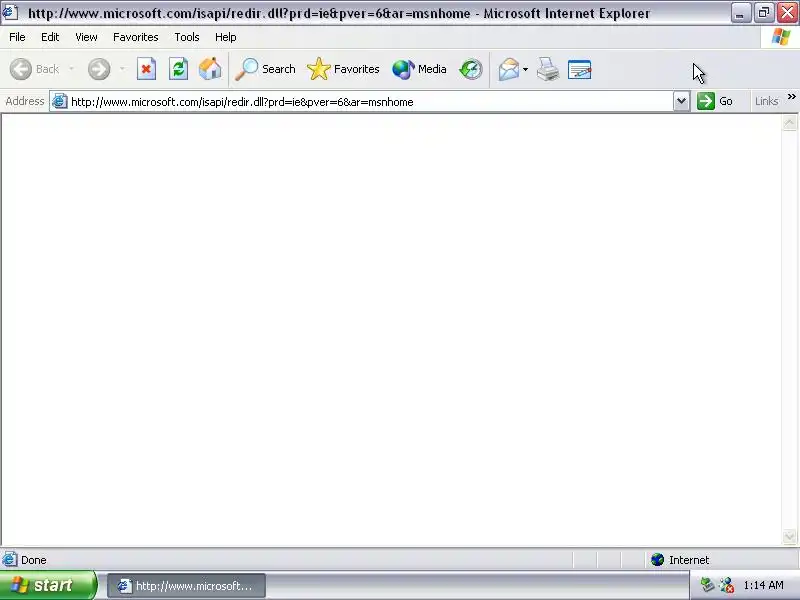Viewport: 800px width, 600px height.
Task: Open the View menu
Action: click(x=86, y=37)
